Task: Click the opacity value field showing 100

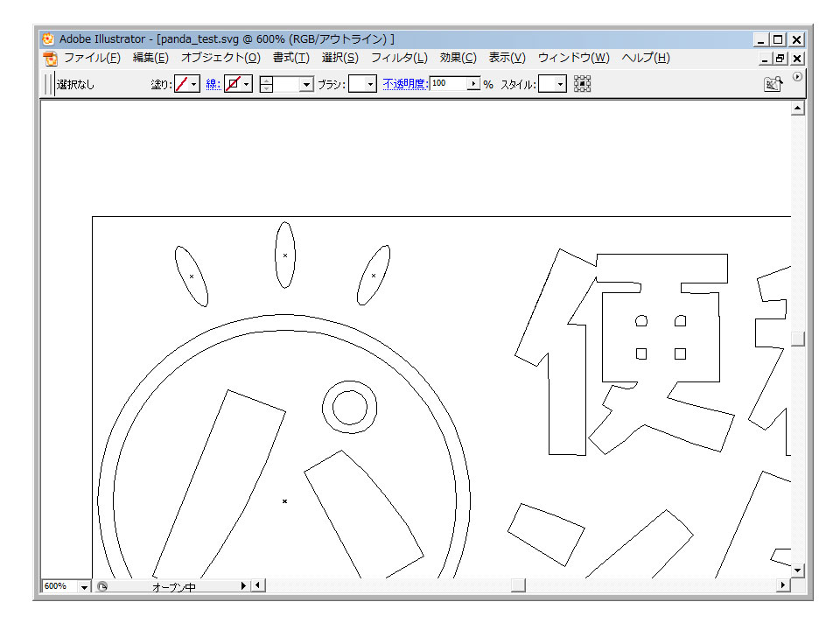Action: [x=448, y=84]
